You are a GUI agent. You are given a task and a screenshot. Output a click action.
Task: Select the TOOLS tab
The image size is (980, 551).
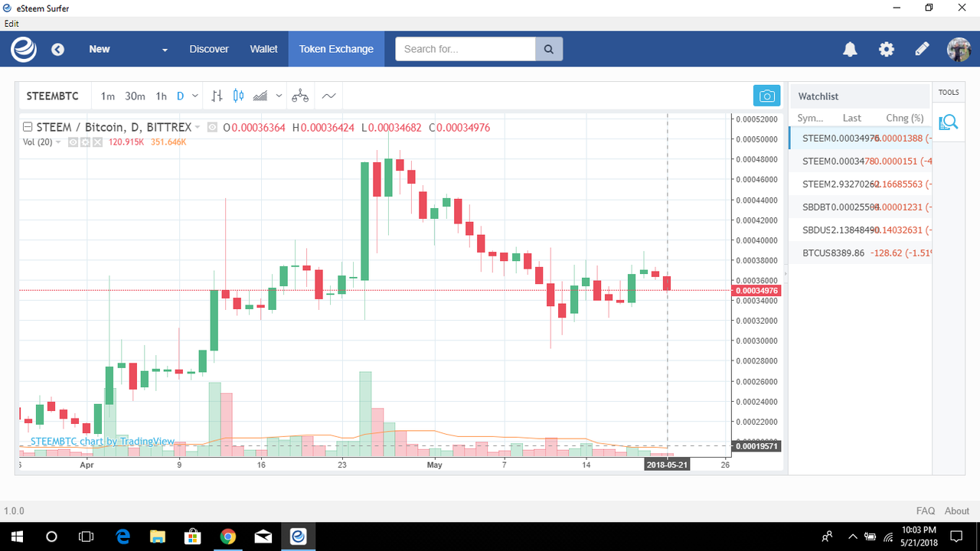[x=949, y=93]
